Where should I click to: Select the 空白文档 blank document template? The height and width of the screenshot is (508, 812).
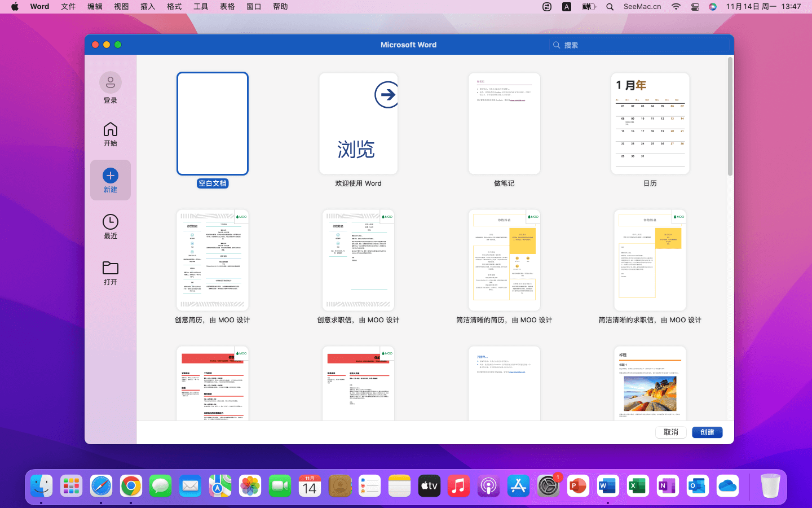pos(213,124)
